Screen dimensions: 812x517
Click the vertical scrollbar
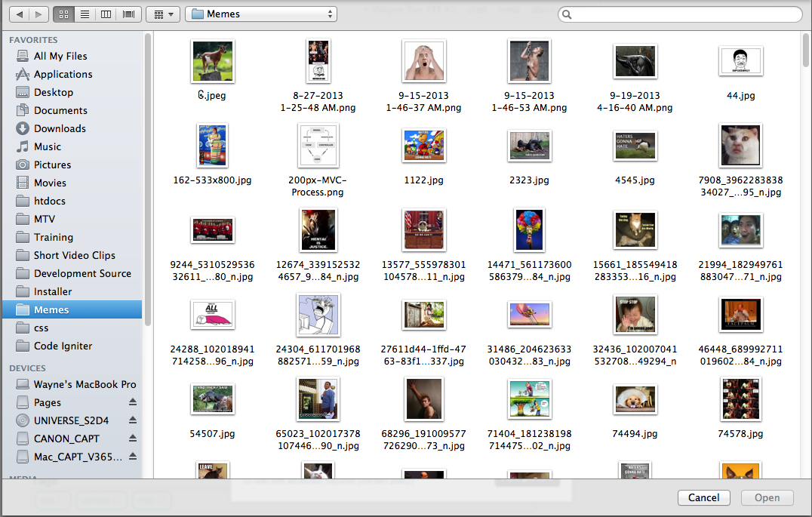coord(803,53)
